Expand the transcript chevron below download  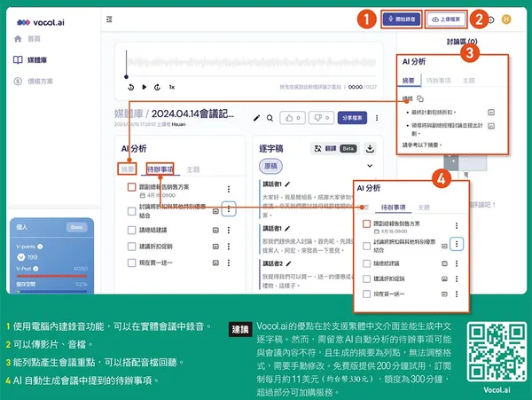pyautogui.click(x=370, y=166)
